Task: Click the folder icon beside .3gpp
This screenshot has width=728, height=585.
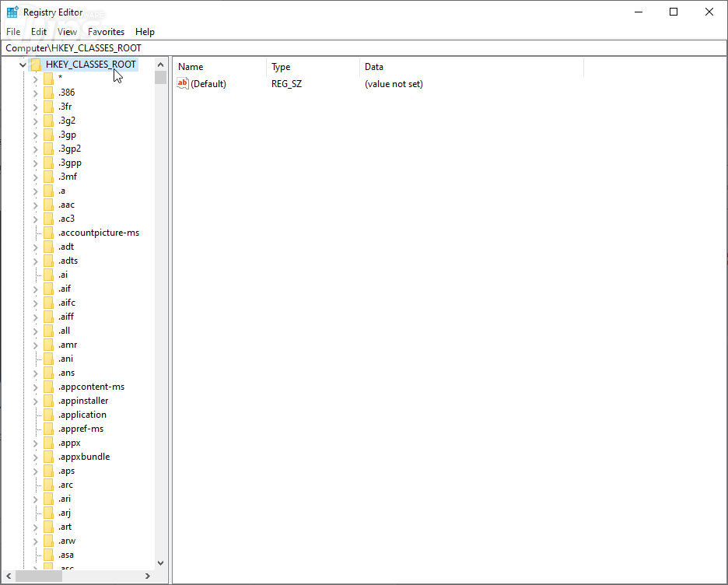Action: pyautogui.click(x=48, y=163)
